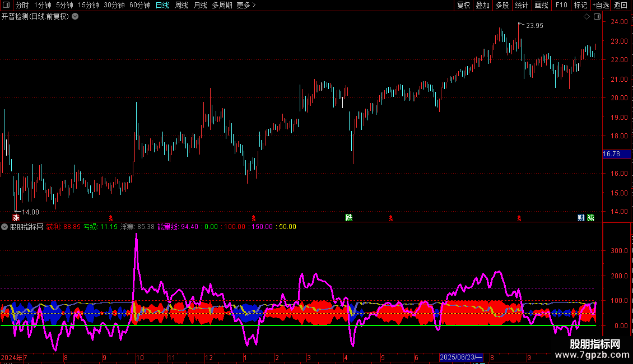The image size is (633, 364).
Task: Click the 获利 88.85 indicator value
Action: 63,227
